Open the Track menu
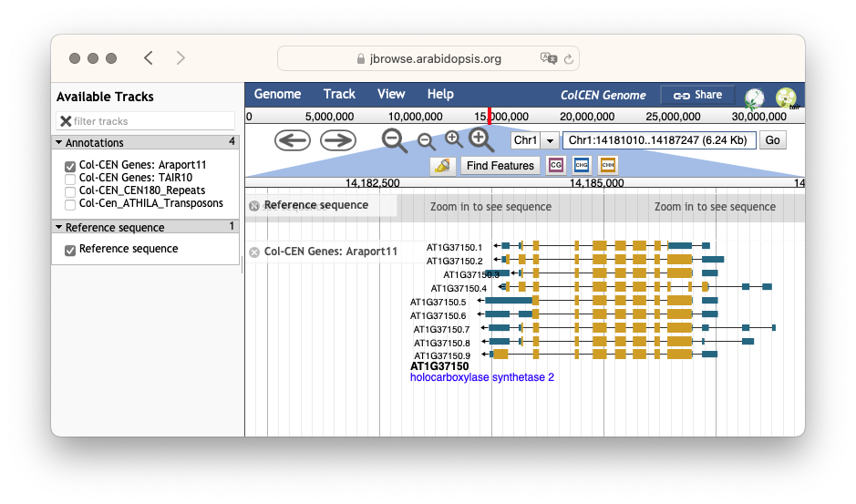This screenshot has height=504, width=856. [339, 94]
